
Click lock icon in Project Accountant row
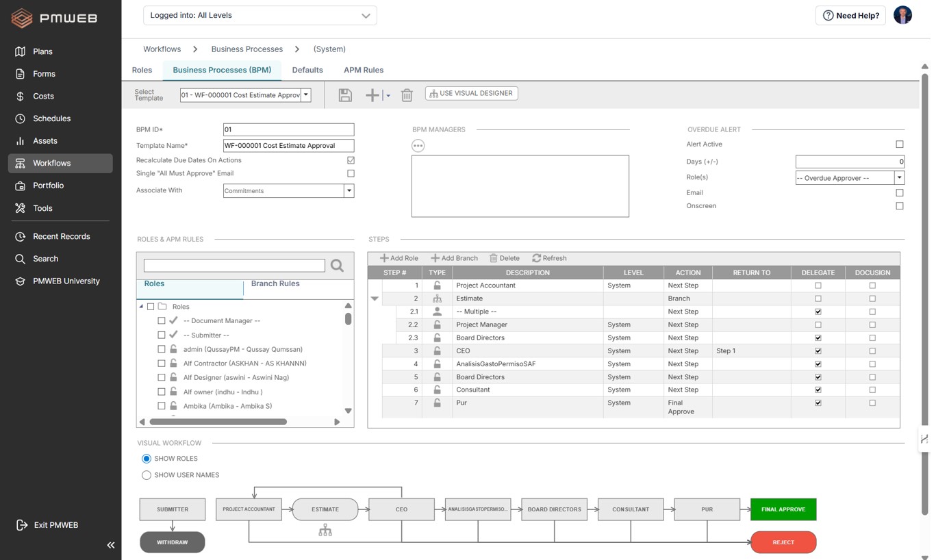[437, 285]
